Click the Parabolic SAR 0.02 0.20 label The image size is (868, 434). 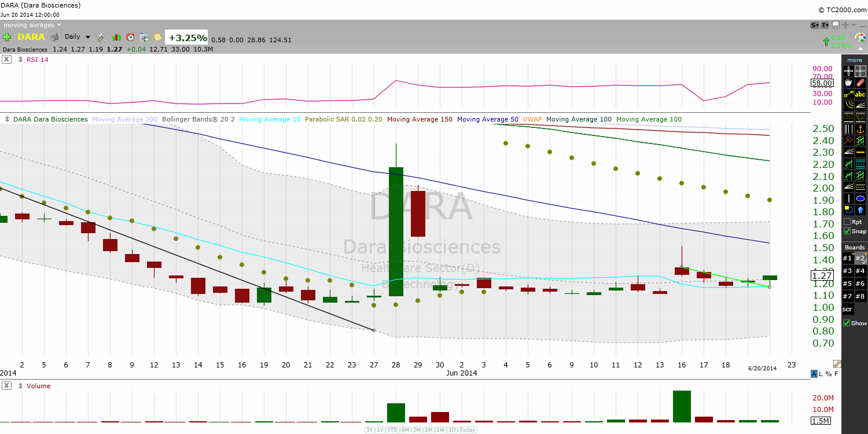coord(344,119)
